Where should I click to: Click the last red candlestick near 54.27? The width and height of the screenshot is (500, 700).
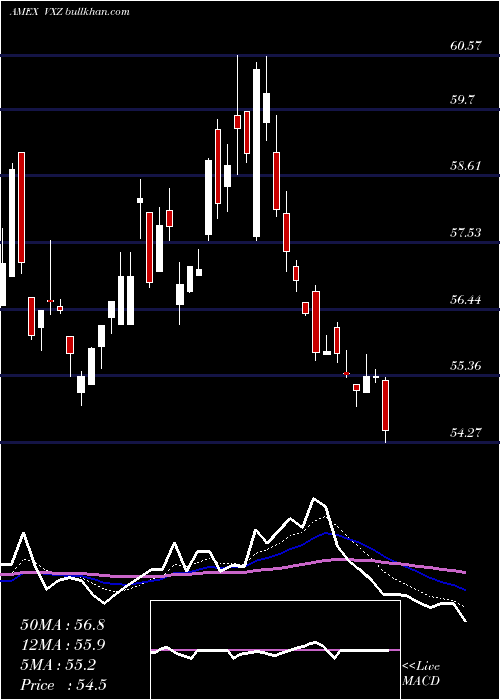pyautogui.click(x=385, y=405)
